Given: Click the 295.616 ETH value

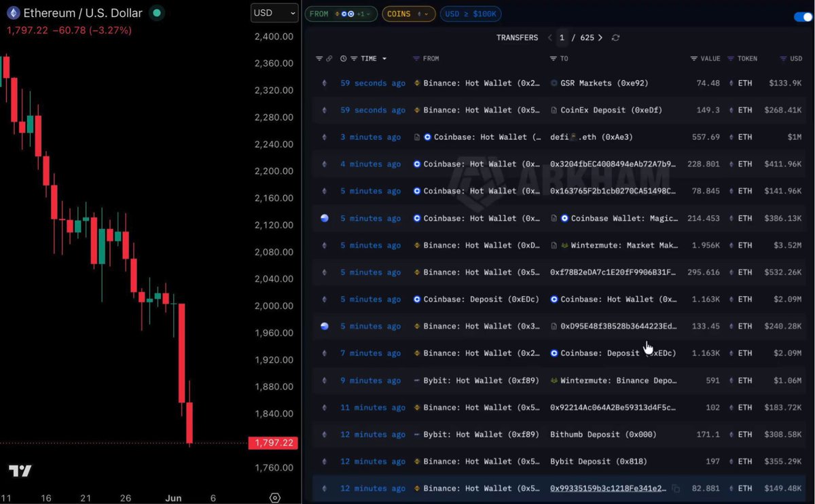Looking at the screenshot, I should 703,272.
